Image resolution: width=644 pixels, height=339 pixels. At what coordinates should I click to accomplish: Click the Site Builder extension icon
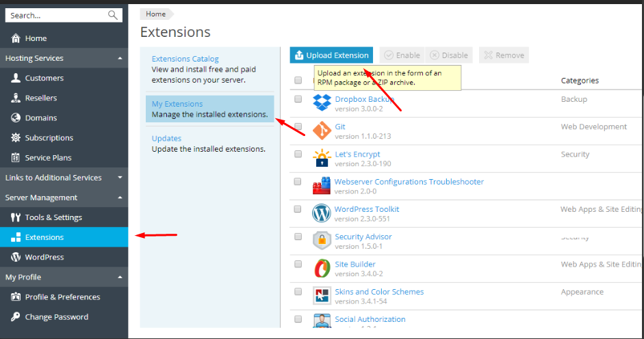[322, 268]
